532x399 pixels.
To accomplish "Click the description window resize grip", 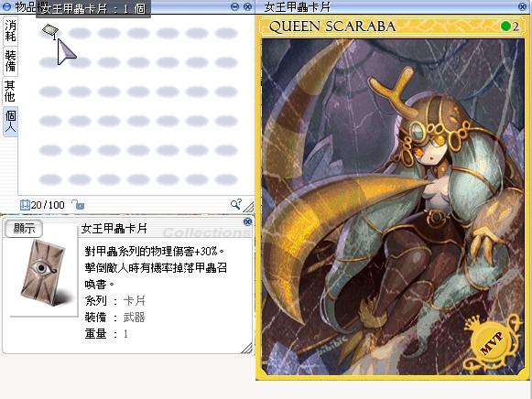I will coord(246,348).
